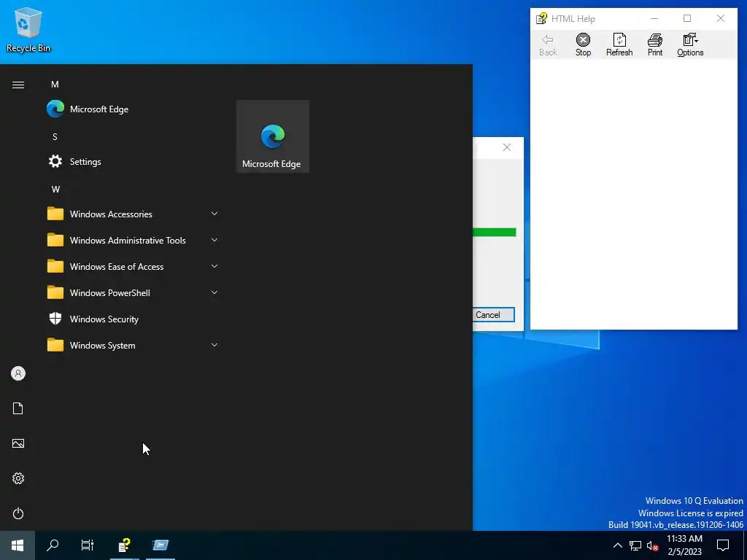Open the Windows Administrative Tools folder icon
The image size is (747, 560).
[x=55, y=240]
